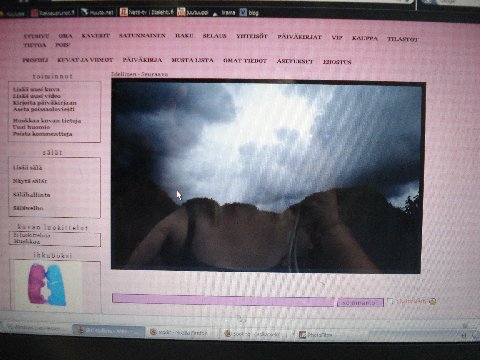Click the 'Lisää uusi kuva' link

[36, 89]
